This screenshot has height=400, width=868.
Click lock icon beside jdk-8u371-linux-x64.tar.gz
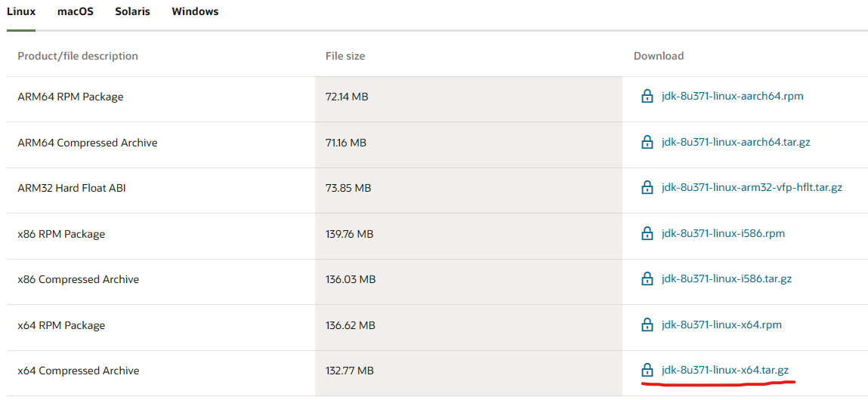pyautogui.click(x=646, y=370)
